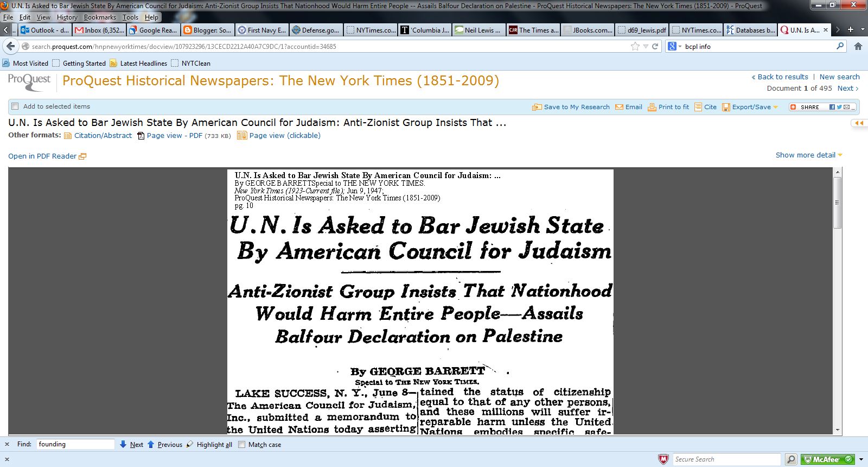The width and height of the screenshot is (868, 467).
Task: Open the Bookmarks menu
Action: pyautogui.click(x=100, y=17)
